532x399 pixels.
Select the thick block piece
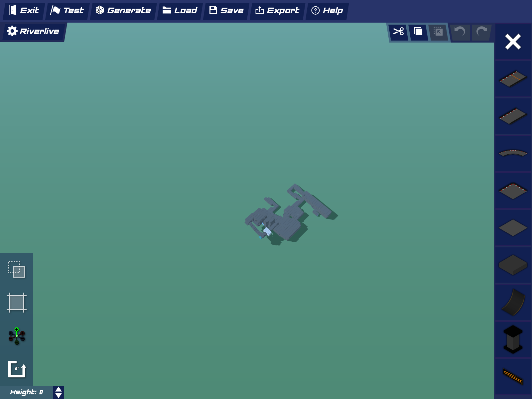coord(513,265)
